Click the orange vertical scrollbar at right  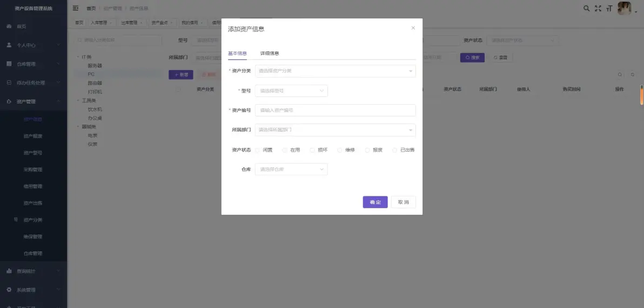(x=642, y=94)
